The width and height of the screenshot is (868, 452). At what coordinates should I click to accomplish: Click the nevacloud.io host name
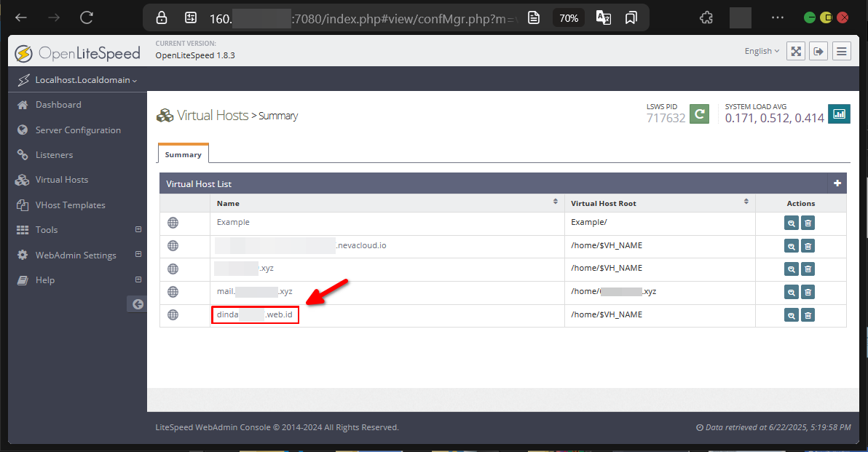[301, 245]
